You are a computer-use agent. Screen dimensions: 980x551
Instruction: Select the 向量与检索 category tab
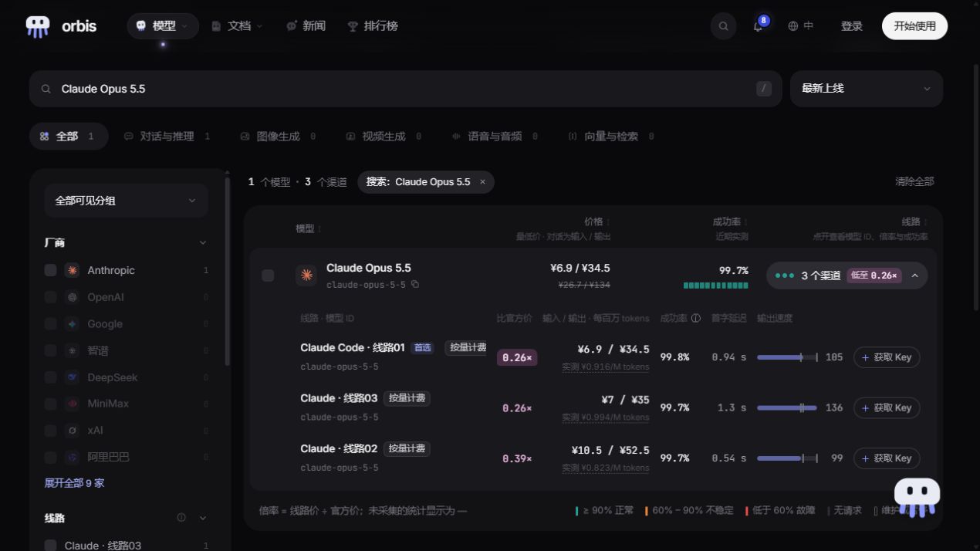(611, 136)
